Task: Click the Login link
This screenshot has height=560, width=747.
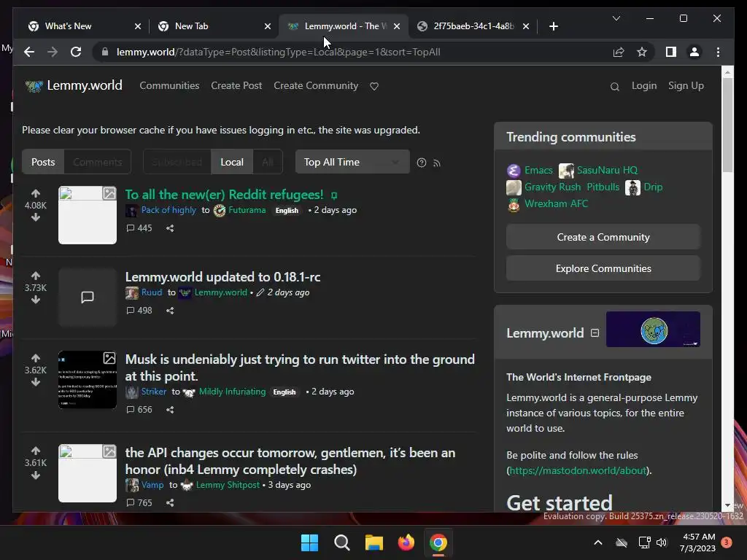Action: (644, 86)
